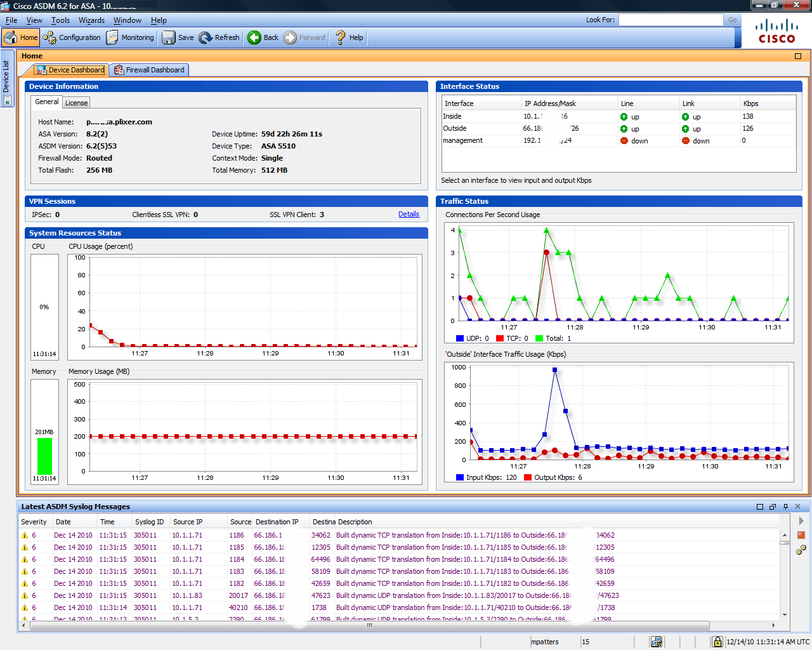Open the Tools menu

[x=60, y=20]
